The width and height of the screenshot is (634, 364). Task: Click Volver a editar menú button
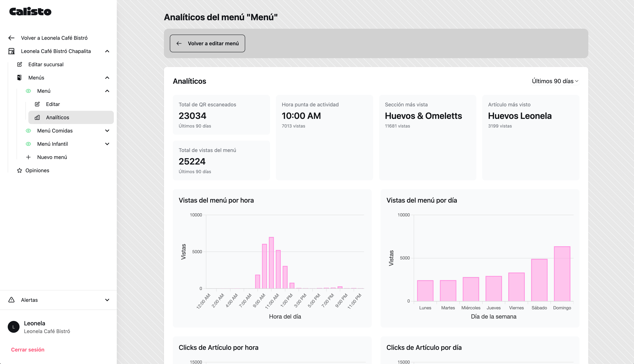[207, 43]
